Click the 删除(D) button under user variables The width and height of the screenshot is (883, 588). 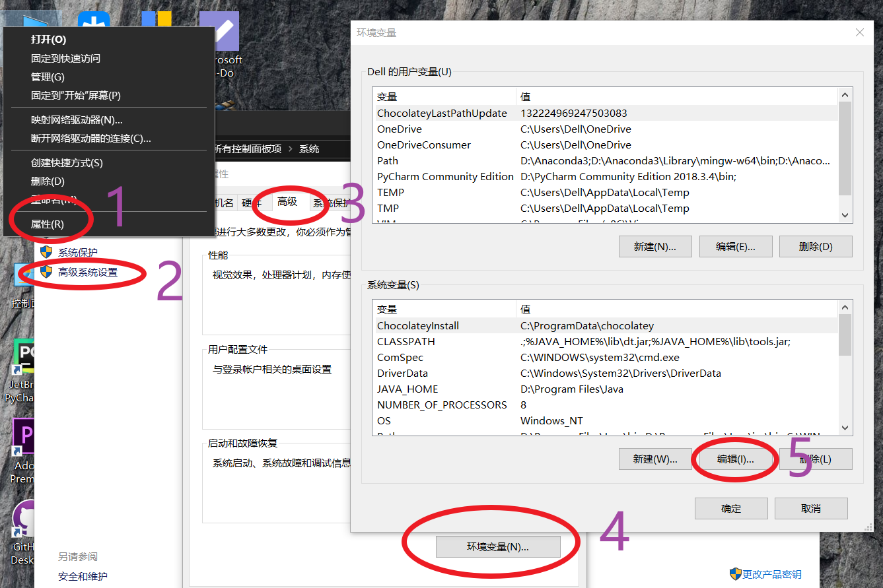coord(816,246)
